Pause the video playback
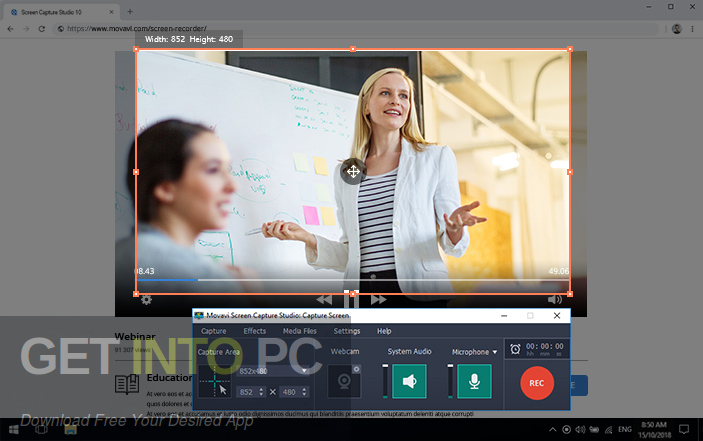The height and width of the screenshot is (441, 703). pos(351,299)
